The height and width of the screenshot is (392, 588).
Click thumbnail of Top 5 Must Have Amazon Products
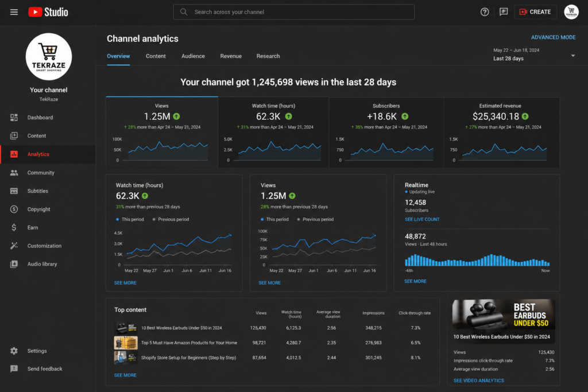click(x=126, y=343)
